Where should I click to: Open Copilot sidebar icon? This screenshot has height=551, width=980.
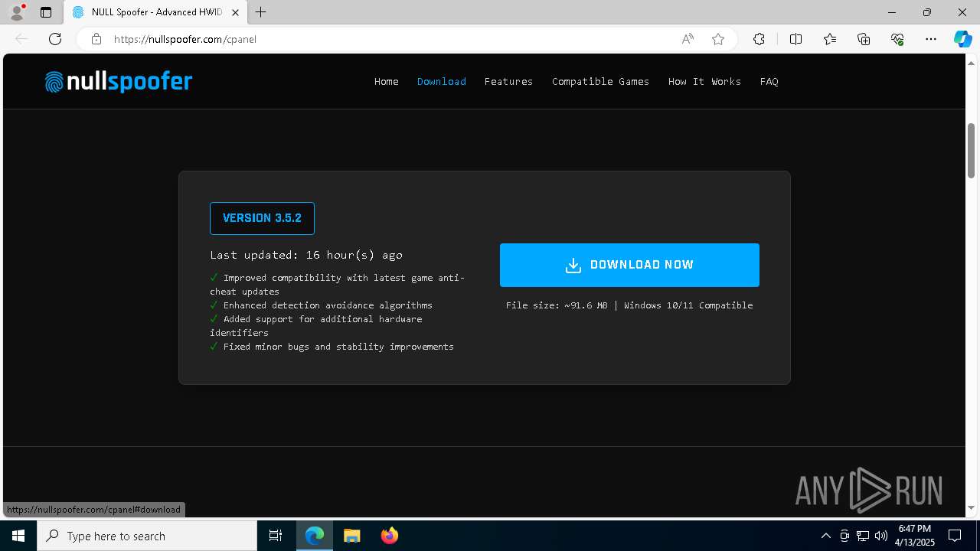(962, 39)
